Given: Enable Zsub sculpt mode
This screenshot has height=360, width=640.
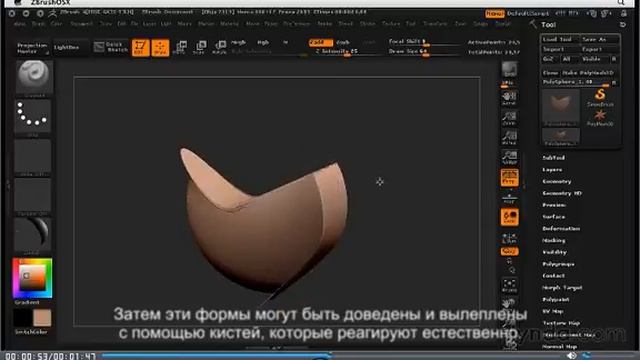Looking at the screenshot, I should [343, 42].
